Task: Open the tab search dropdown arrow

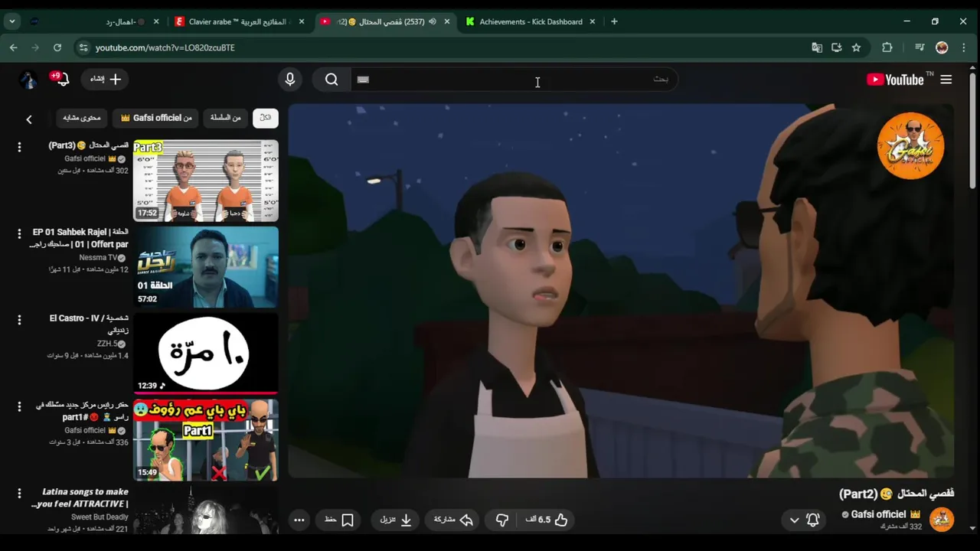Action: 12,21
